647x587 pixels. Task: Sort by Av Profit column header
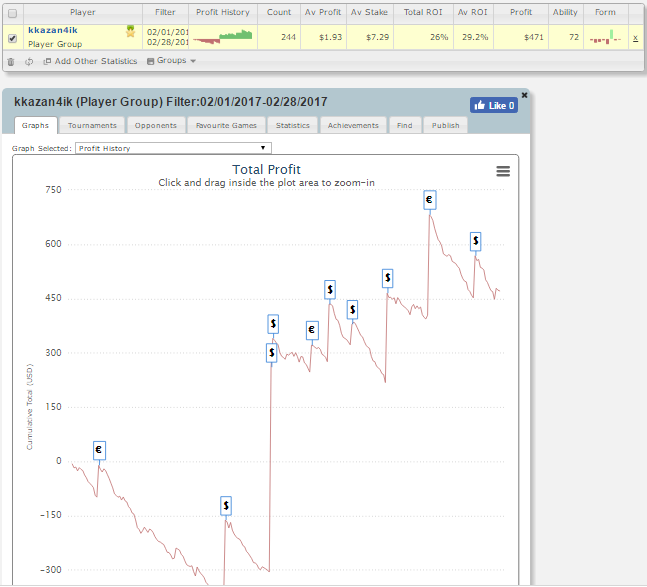point(323,12)
